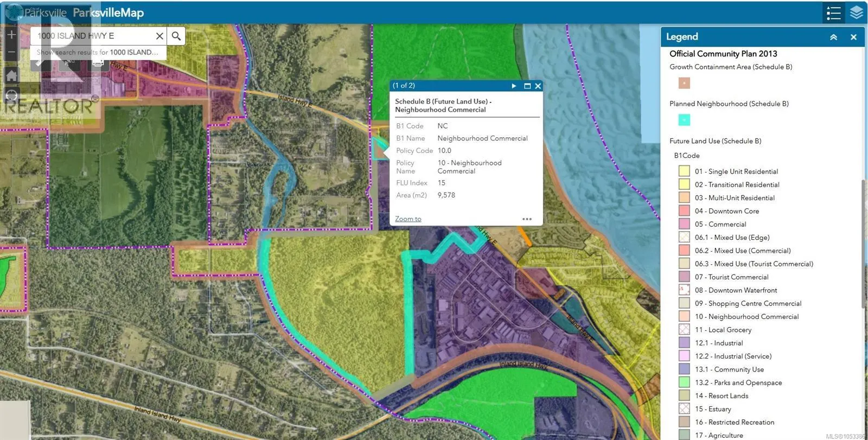Open popup more options ellipsis

point(527,219)
